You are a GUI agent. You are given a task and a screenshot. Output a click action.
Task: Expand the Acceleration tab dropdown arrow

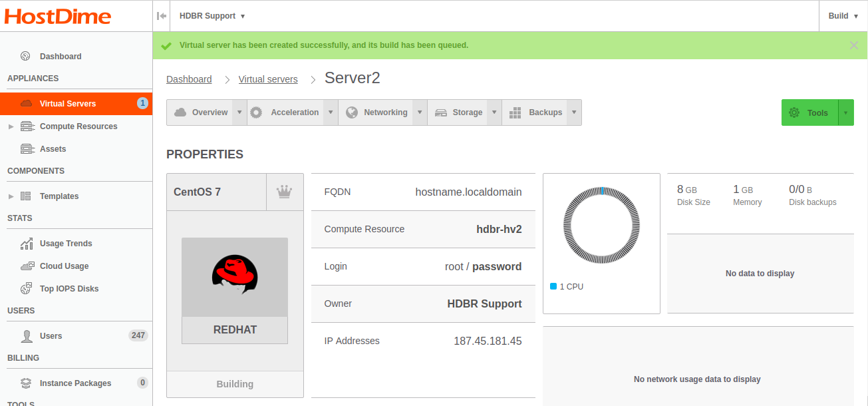[x=331, y=112]
